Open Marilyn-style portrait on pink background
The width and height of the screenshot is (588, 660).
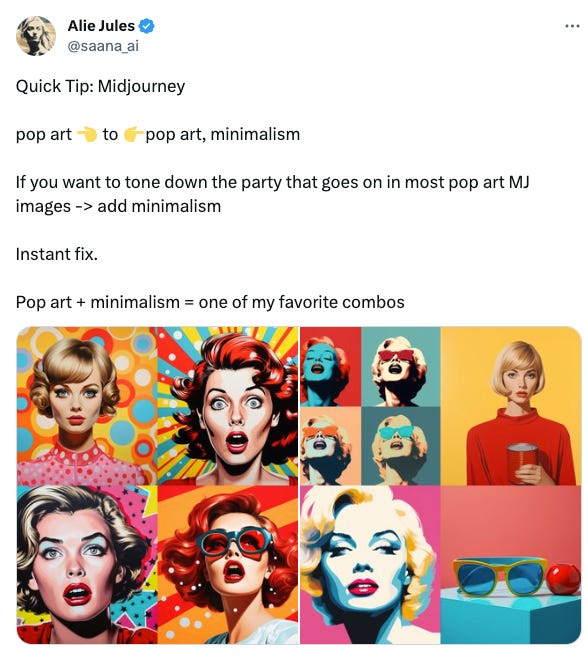tap(370, 565)
